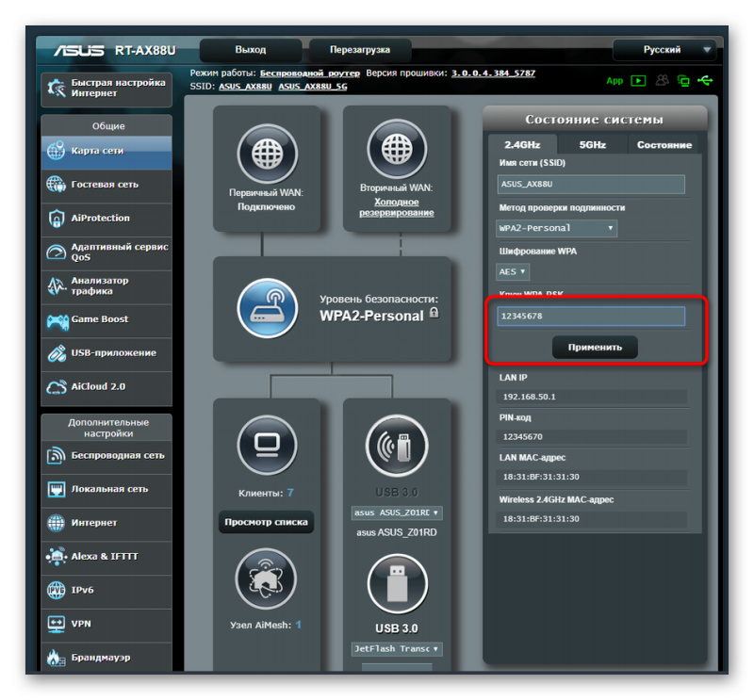Click the green network monitors status icon

click(683, 81)
